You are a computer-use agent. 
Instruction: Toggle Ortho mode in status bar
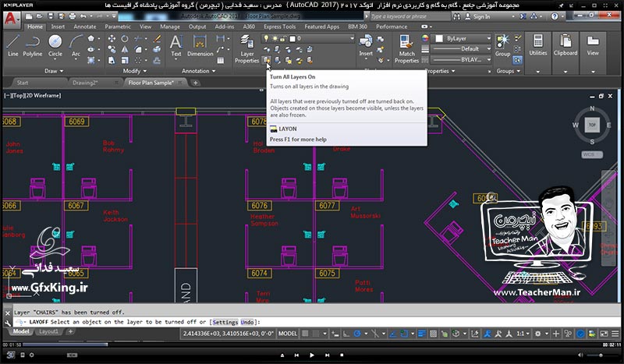point(346,334)
